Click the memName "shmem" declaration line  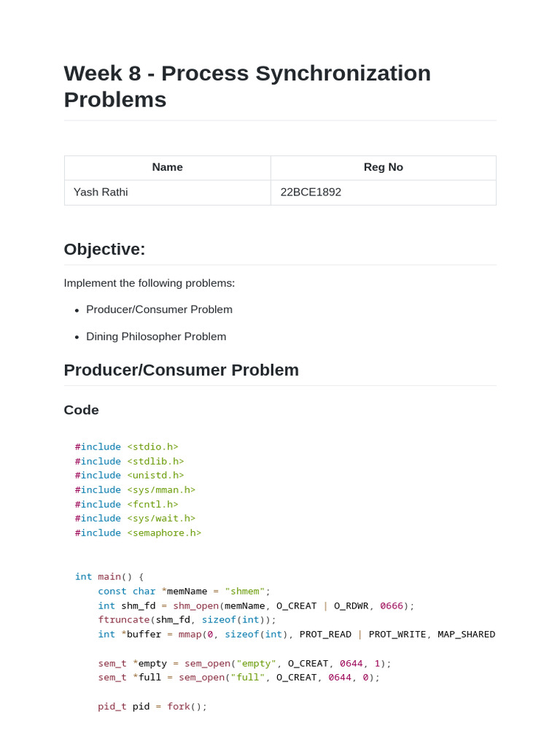point(184,591)
